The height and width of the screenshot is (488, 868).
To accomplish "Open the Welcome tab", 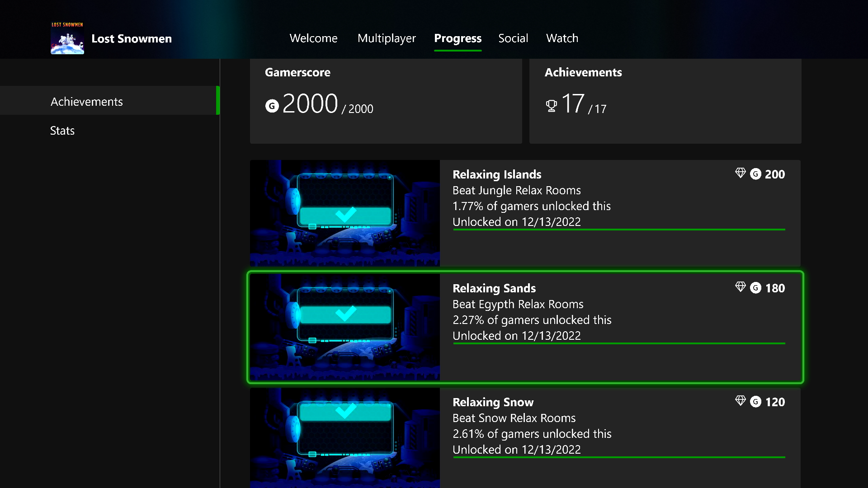I will tap(313, 38).
